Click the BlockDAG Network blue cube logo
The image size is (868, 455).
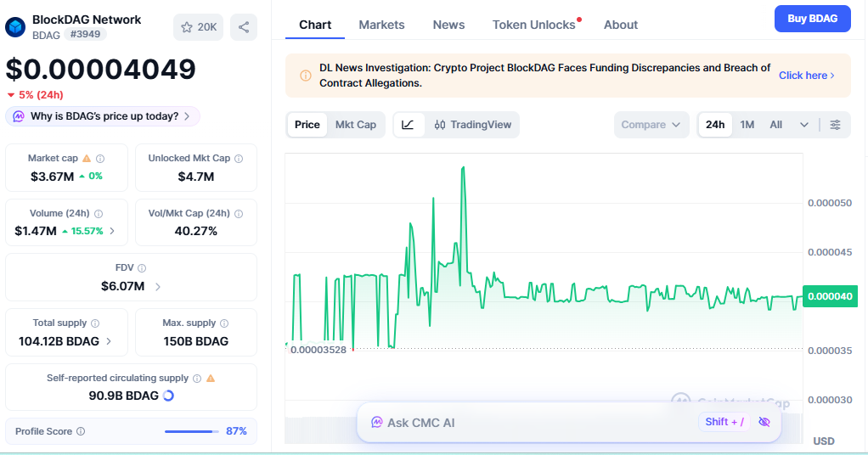coord(15,27)
